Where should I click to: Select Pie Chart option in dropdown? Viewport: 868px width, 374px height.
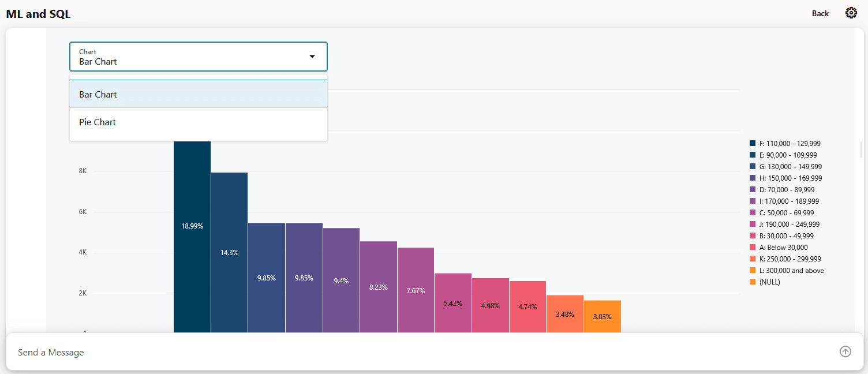point(199,122)
